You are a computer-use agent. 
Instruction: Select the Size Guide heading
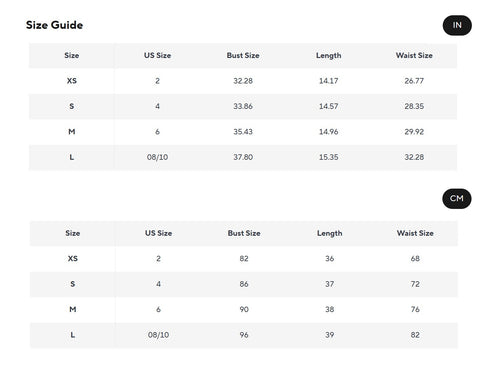pos(55,25)
